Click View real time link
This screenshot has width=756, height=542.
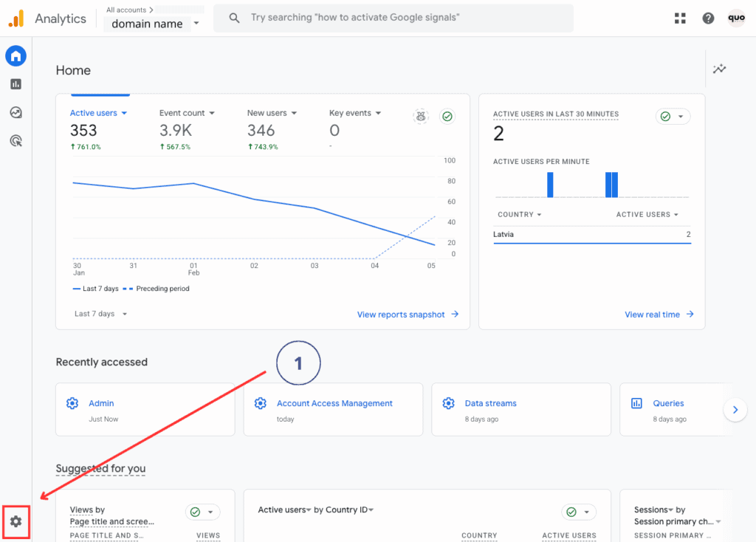(x=652, y=315)
